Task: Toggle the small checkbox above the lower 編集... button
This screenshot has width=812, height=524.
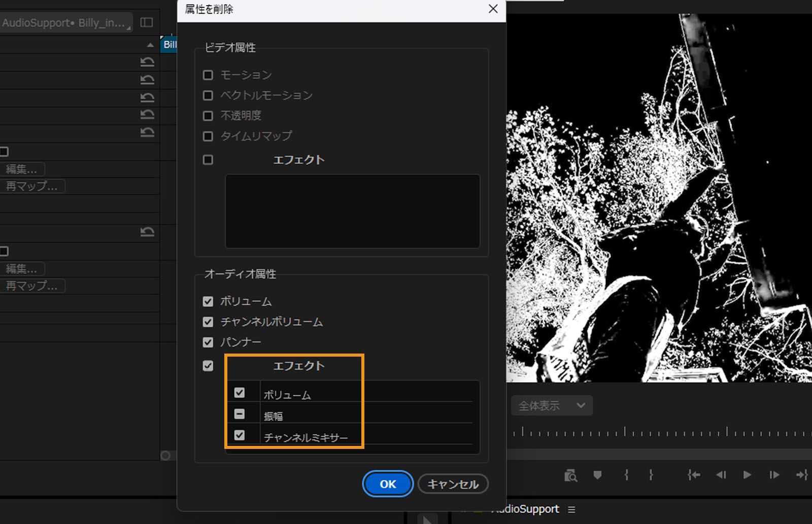Action: [x=4, y=251]
